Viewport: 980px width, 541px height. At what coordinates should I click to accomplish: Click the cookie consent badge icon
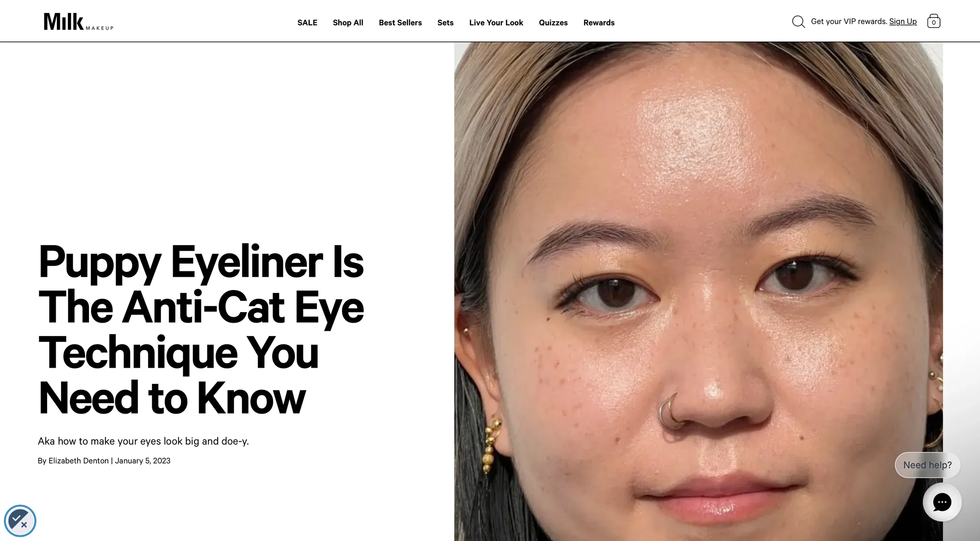click(20, 521)
